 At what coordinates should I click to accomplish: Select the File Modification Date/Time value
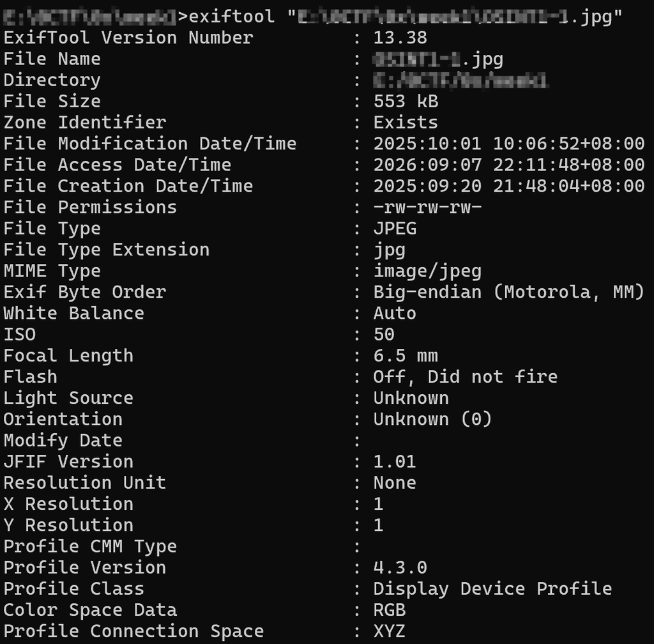point(509,144)
